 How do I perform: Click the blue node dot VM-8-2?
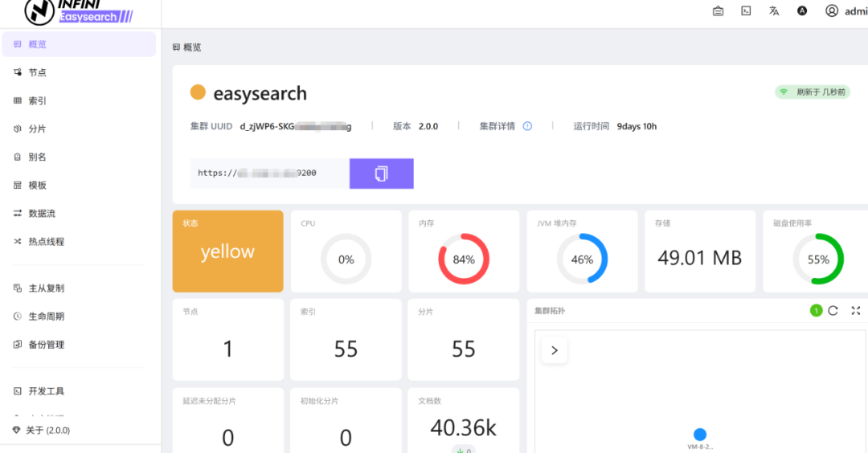point(700,435)
